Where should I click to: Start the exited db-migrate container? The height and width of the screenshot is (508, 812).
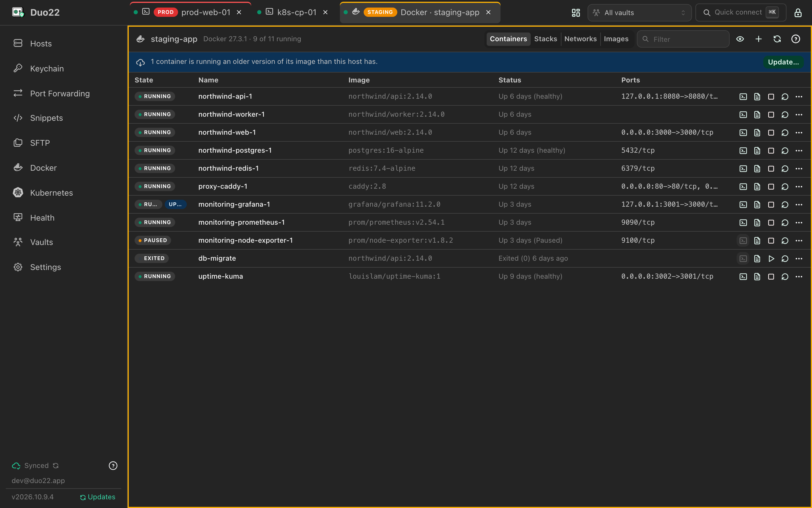[x=771, y=259]
